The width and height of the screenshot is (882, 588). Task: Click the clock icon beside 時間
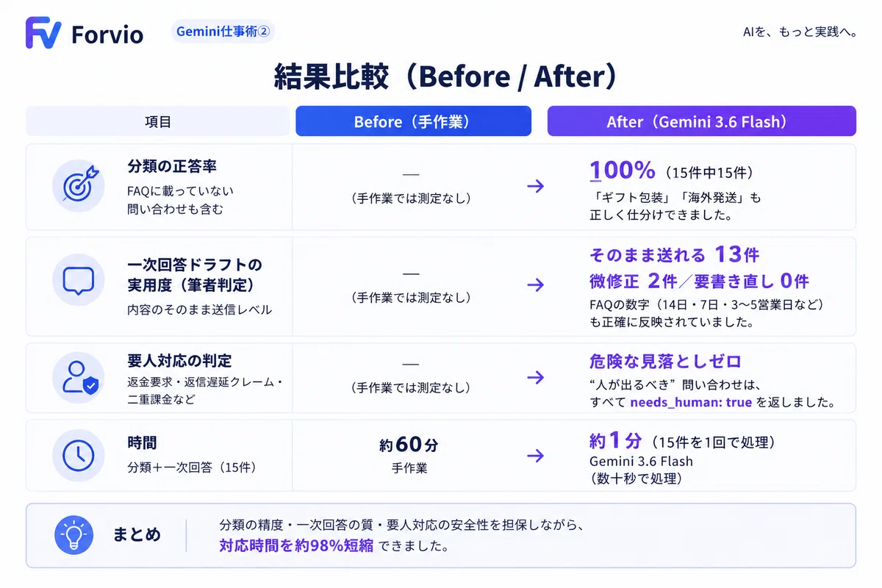78,456
